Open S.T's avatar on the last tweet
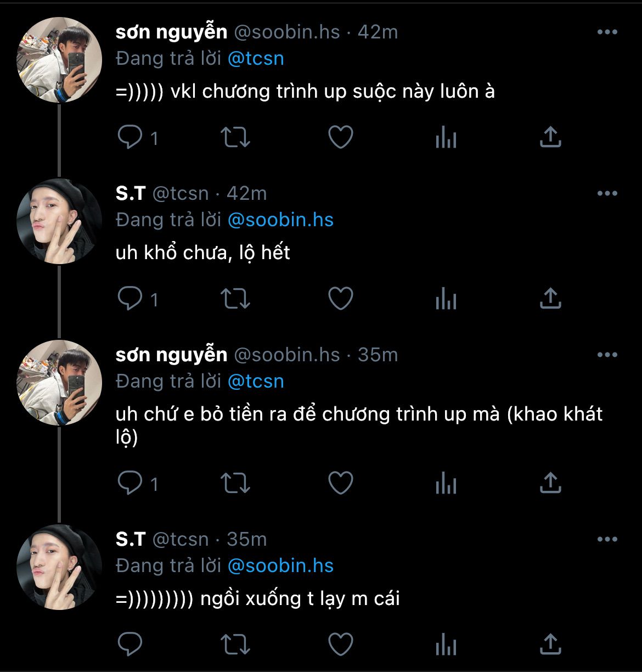The image size is (642, 672). (60, 567)
